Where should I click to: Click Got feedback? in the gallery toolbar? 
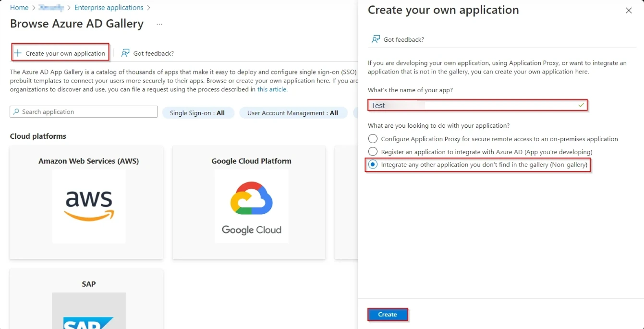154,53
